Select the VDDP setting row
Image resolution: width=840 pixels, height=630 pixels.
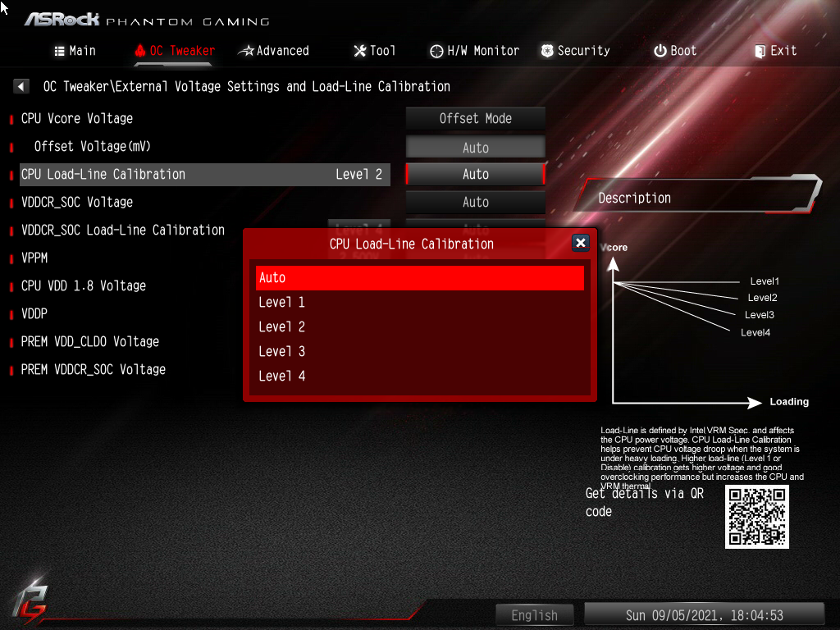tap(34, 313)
